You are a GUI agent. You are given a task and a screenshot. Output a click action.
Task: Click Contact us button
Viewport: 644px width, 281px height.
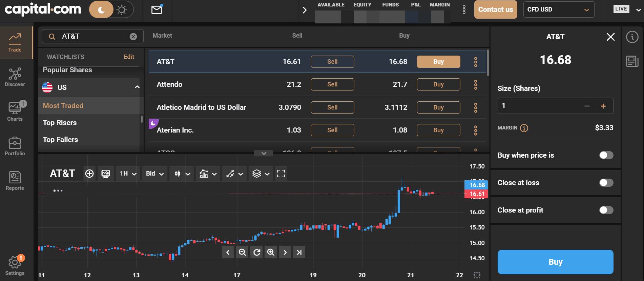(496, 9)
